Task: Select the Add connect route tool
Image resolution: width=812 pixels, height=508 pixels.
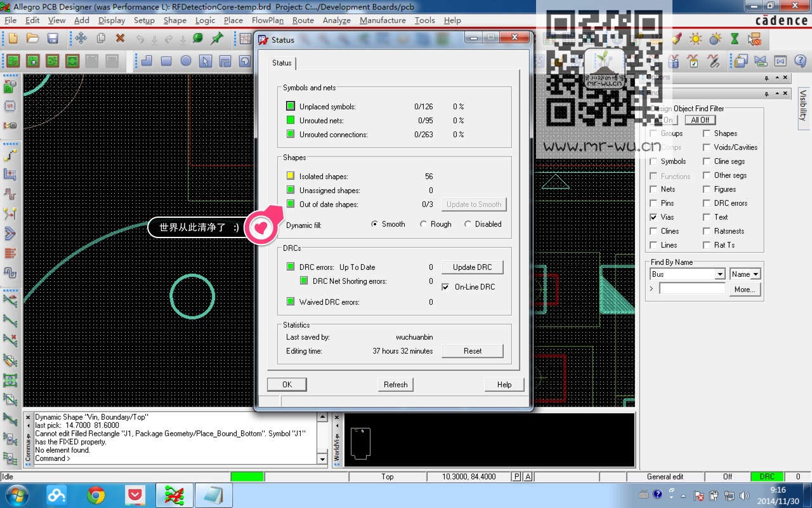Action: coord(10,154)
